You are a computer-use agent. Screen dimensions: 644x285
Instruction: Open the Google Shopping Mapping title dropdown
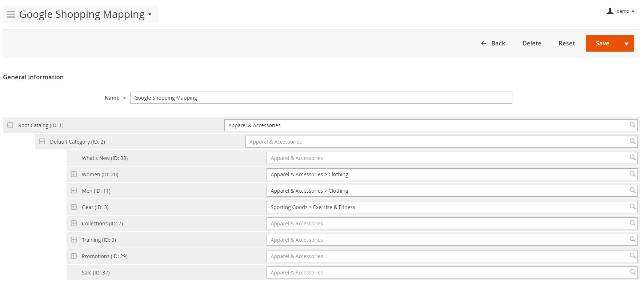click(x=149, y=15)
